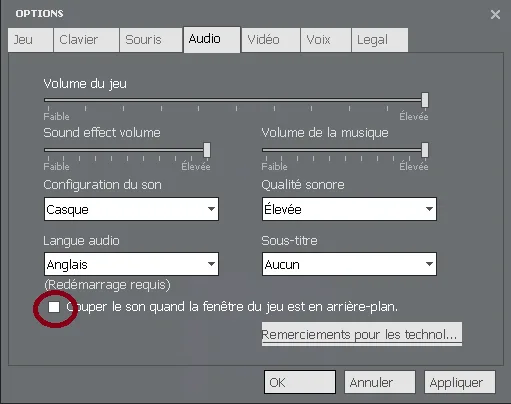
Task: Click the Audio tab
Action: [212, 39]
